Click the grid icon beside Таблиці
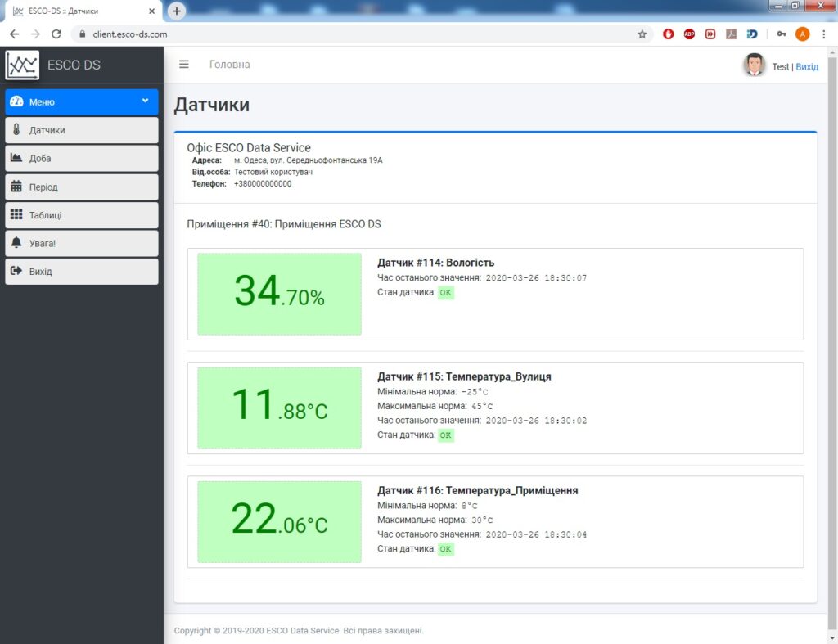 point(16,214)
